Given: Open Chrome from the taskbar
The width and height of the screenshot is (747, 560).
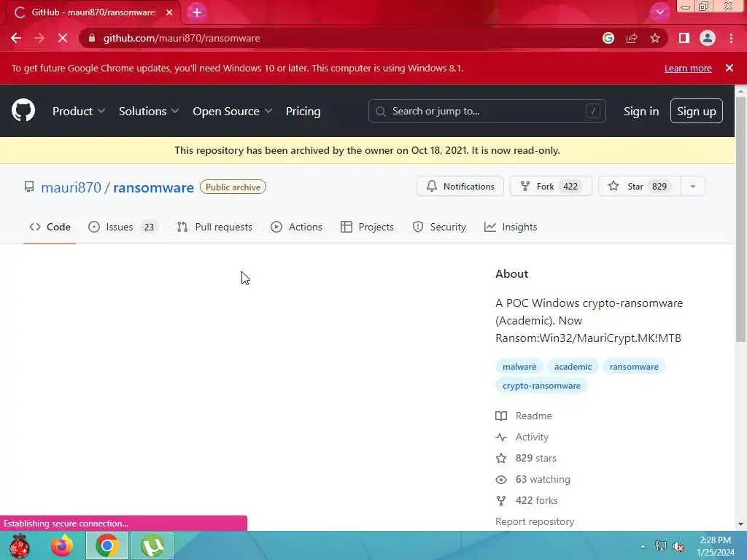Looking at the screenshot, I should point(107,545).
